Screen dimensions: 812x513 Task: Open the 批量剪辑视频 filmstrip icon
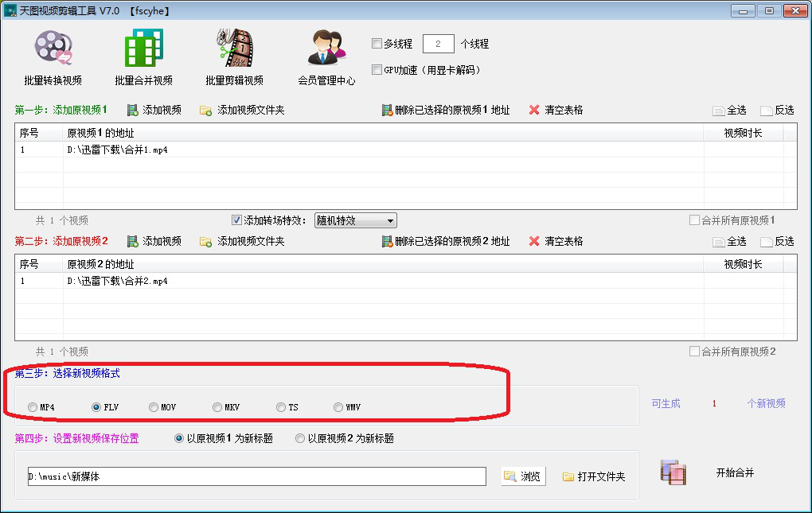tap(235, 48)
